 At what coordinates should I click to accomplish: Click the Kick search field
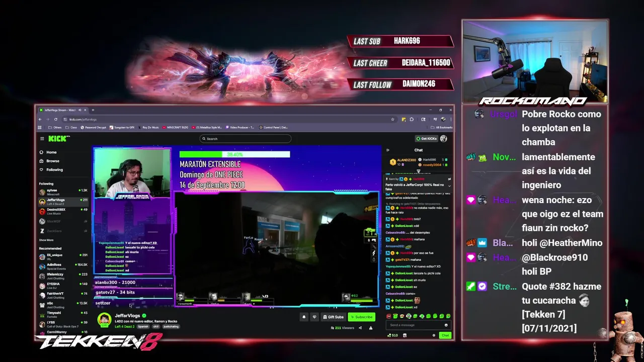(246, 139)
